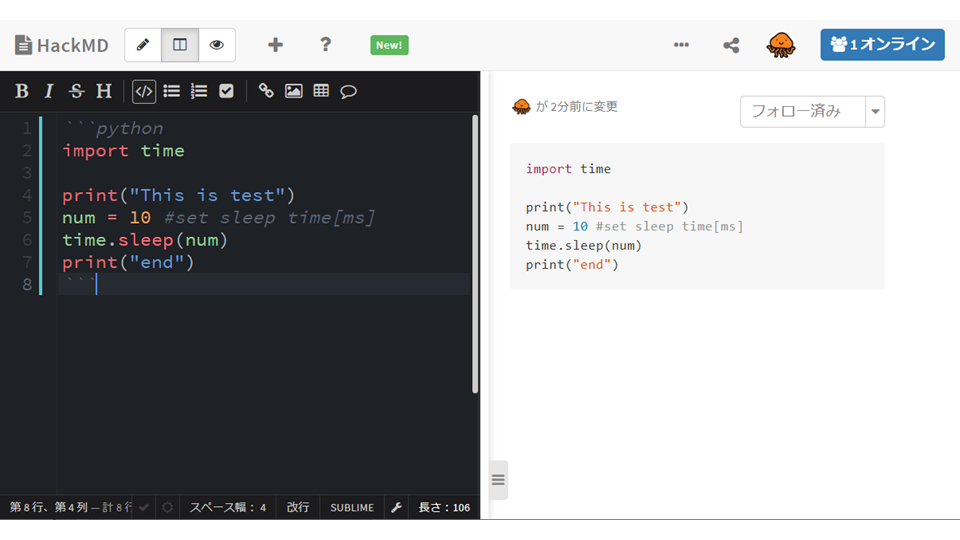Click the 1オンライン online users button
The height and width of the screenshot is (540, 960).
coord(882,45)
